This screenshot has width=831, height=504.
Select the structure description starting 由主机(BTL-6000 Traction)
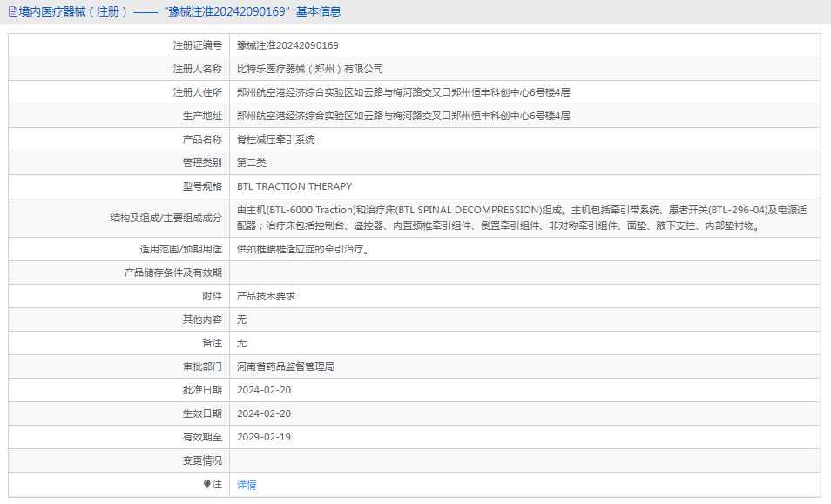coord(522,218)
